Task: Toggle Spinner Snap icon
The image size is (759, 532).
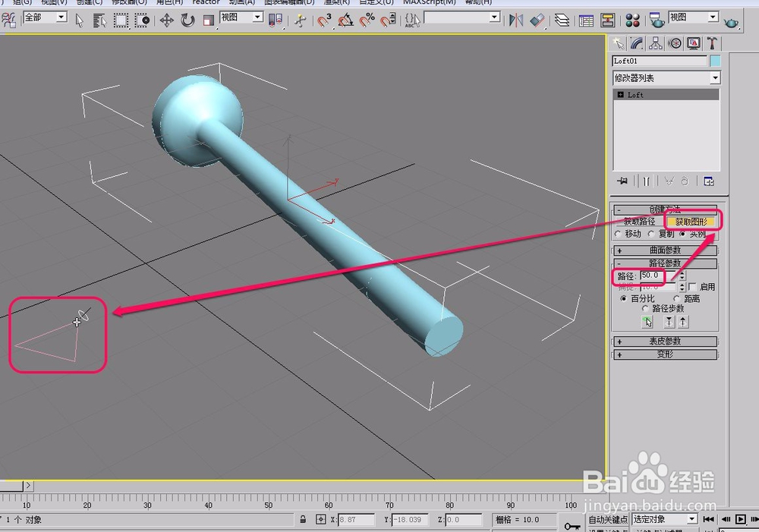Action: [x=388, y=20]
